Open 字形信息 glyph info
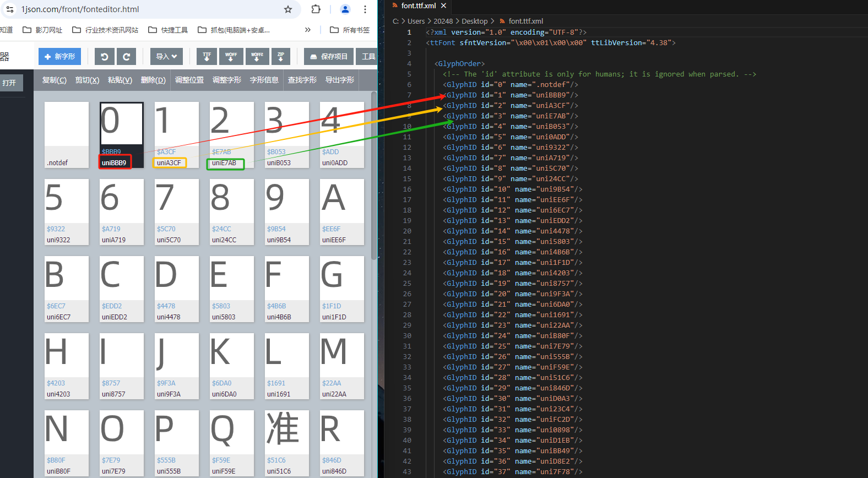The width and height of the screenshot is (868, 478). click(x=264, y=80)
